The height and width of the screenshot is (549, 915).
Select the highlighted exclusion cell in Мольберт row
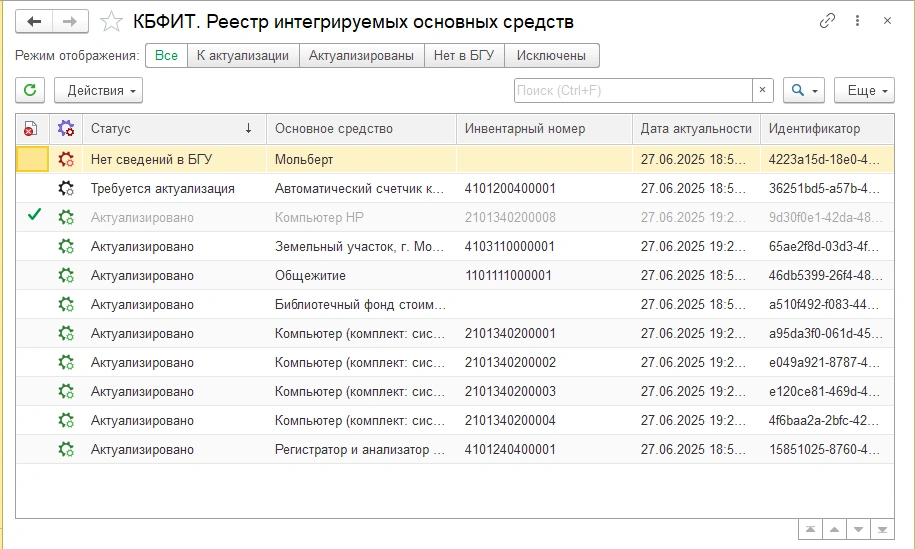[x=33, y=159]
